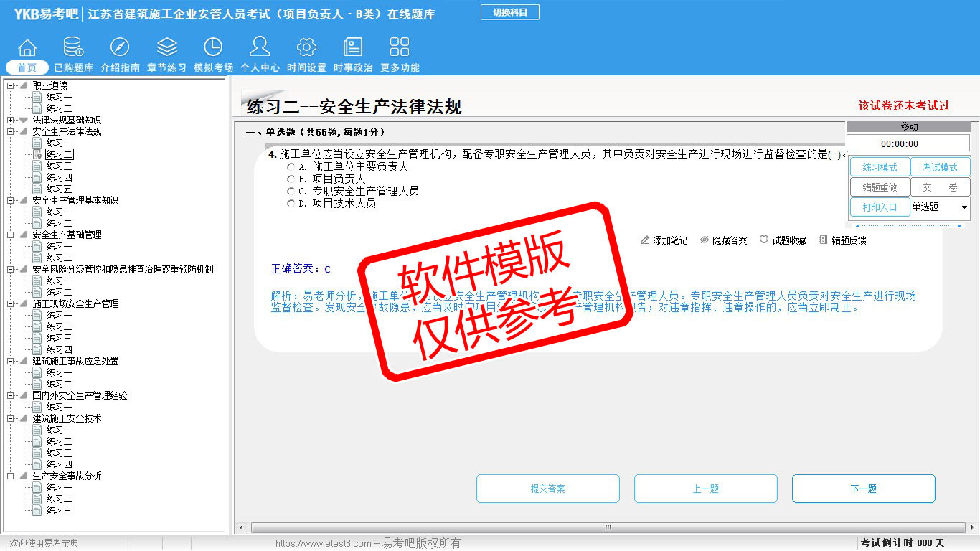
Task: Select option C 专职安全生产管理人员
Action: [291, 191]
